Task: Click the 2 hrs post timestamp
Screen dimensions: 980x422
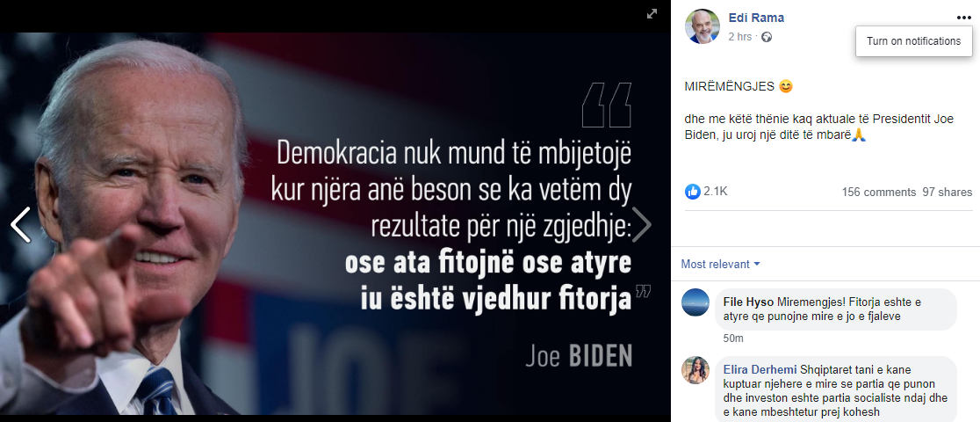Action: point(740,37)
